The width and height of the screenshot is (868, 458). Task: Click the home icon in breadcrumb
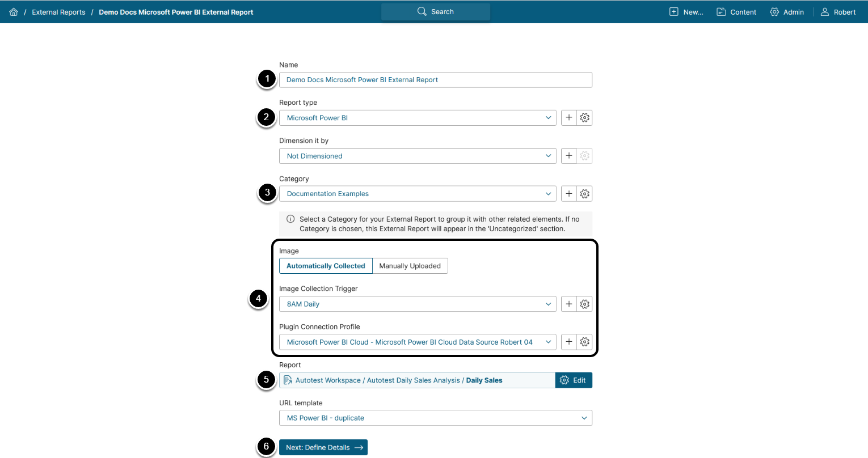click(x=14, y=12)
